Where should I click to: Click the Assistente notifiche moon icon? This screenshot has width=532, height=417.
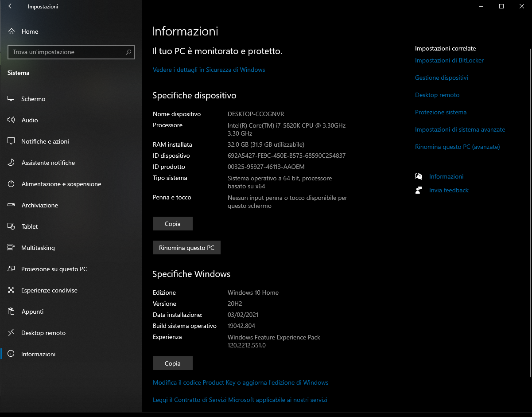tap(12, 163)
